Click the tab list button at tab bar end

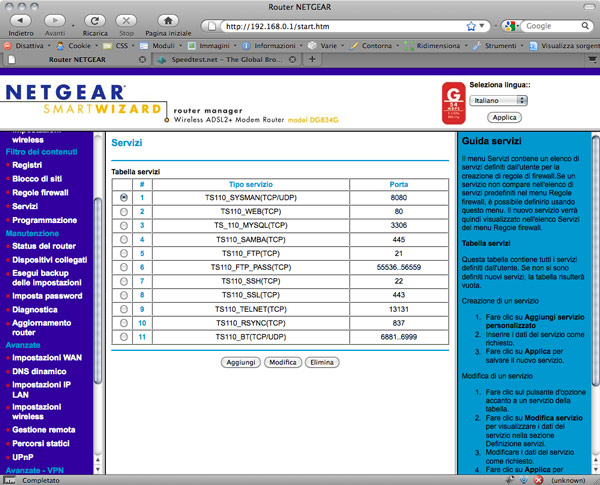(x=592, y=59)
